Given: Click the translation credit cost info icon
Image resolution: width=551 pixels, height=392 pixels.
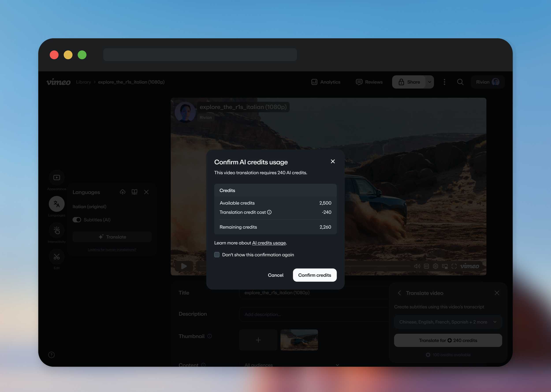Looking at the screenshot, I should 269,212.
